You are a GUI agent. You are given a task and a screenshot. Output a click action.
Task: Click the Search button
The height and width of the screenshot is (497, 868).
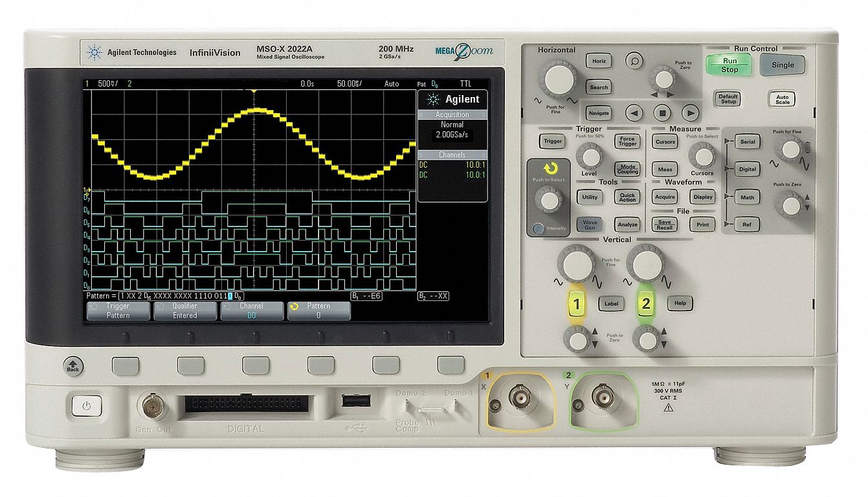599,87
